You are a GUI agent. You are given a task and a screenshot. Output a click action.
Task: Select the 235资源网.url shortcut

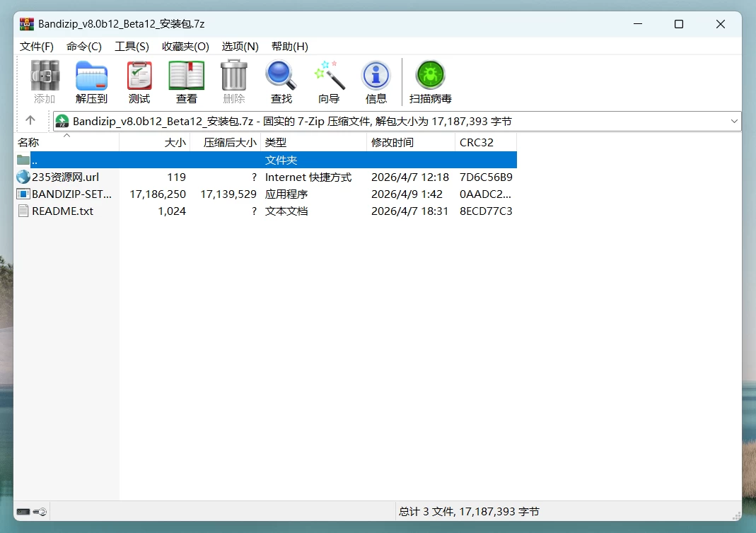point(64,177)
